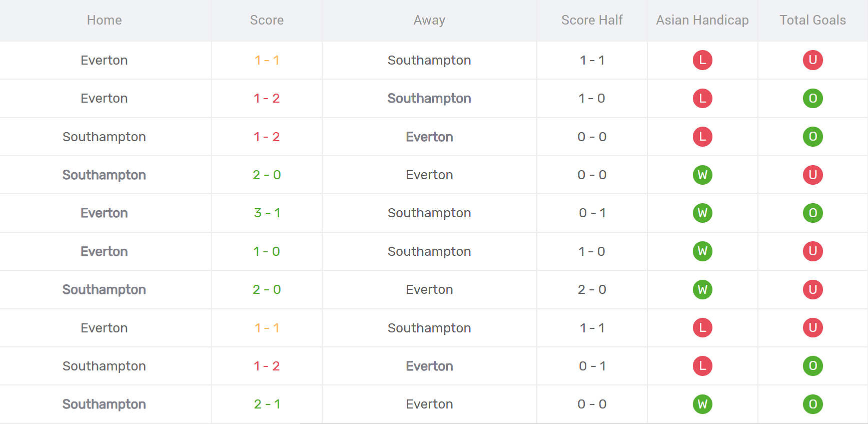Screen dimensions: 868x424
Task: Click the W badge for Everton 3-1 match
Action: click(x=702, y=213)
